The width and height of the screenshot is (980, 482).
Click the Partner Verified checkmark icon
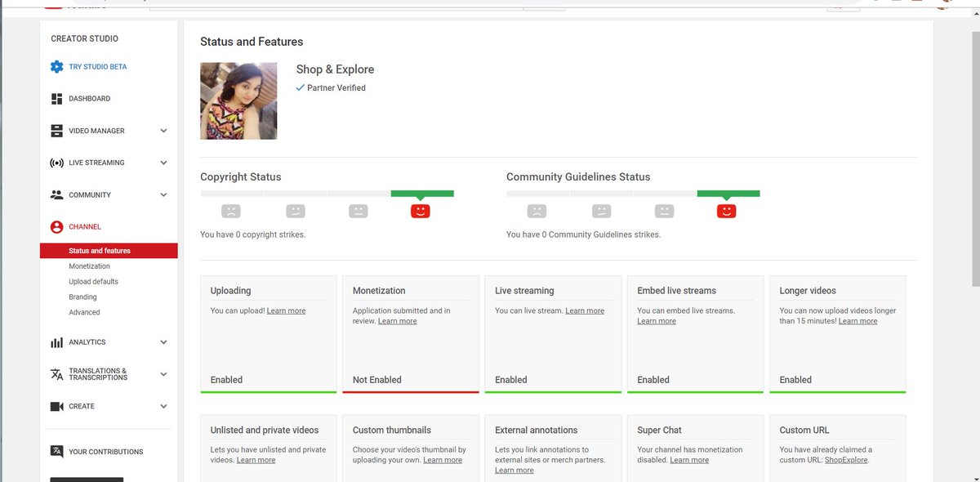(300, 87)
